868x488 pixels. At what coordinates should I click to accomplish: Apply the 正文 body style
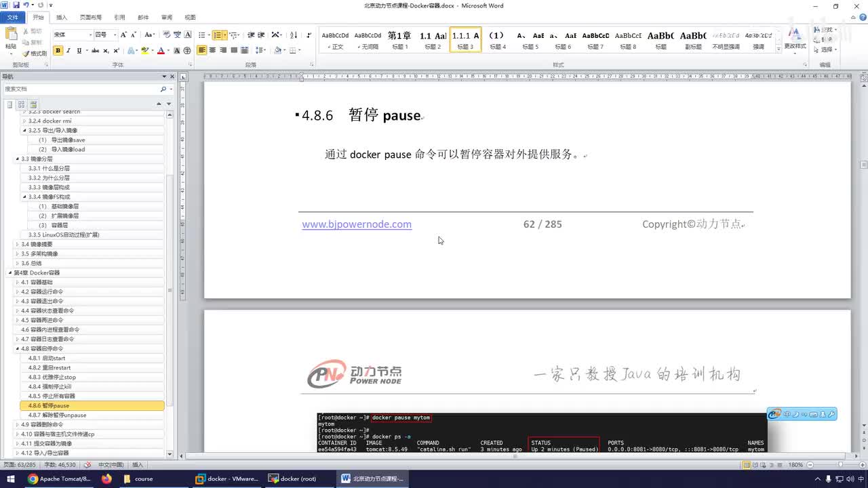[x=335, y=40]
